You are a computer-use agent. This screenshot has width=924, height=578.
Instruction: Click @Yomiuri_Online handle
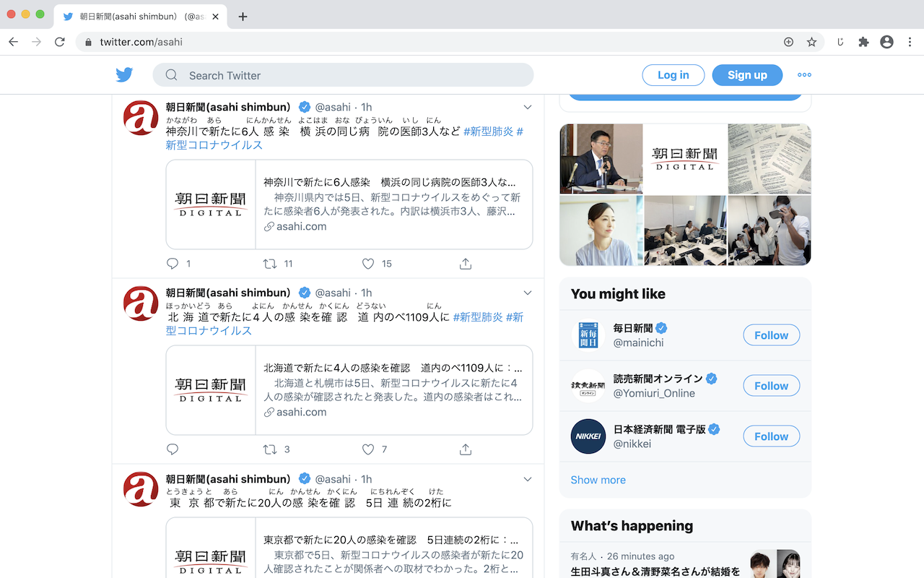654,393
